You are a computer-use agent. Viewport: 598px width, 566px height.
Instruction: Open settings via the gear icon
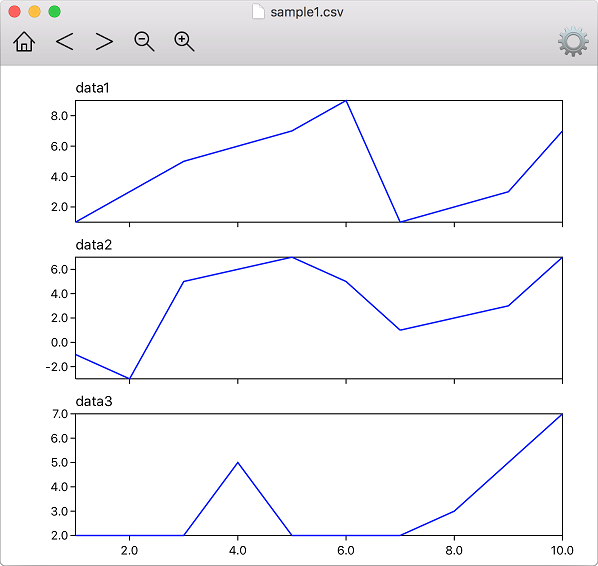573,42
